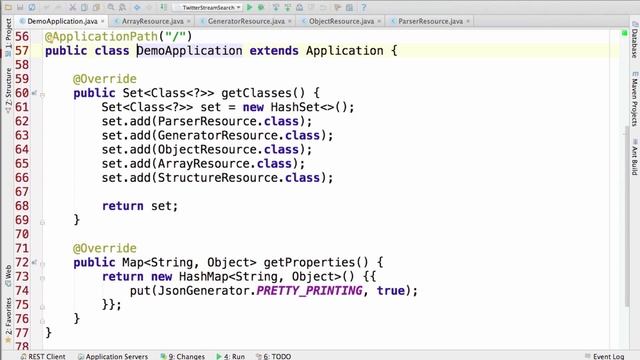Run the TwitterStreamSearch configuration

tap(249, 7)
